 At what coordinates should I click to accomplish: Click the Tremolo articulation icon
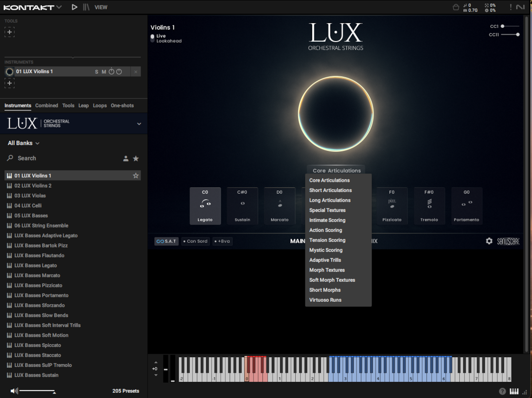click(x=429, y=203)
